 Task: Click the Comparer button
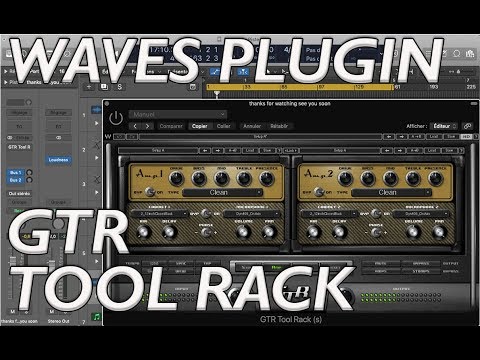pos(171,126)
